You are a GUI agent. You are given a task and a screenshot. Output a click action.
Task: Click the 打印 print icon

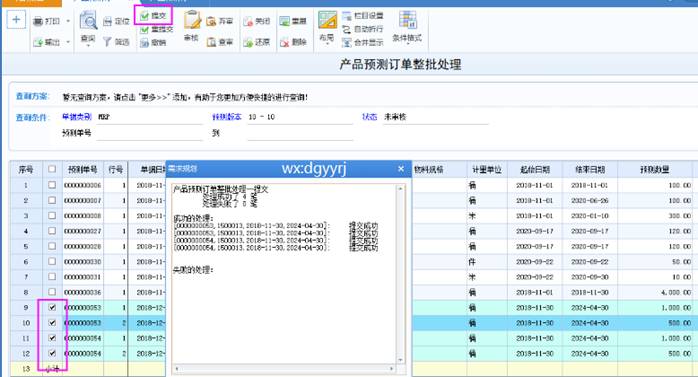38,21
